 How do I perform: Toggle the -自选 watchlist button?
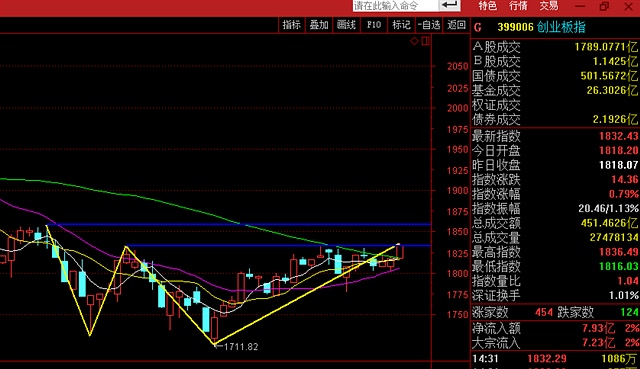point(429,25)
